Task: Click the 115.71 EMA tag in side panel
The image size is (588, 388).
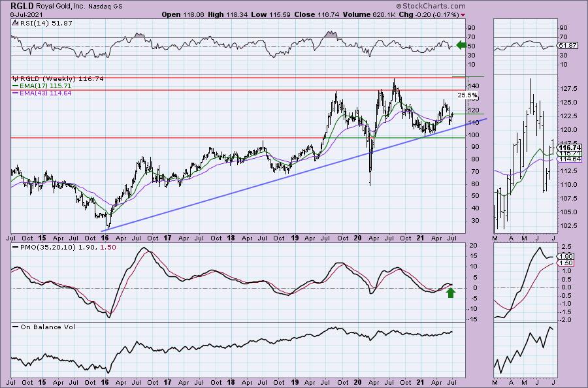Action: tap(570, 154)
